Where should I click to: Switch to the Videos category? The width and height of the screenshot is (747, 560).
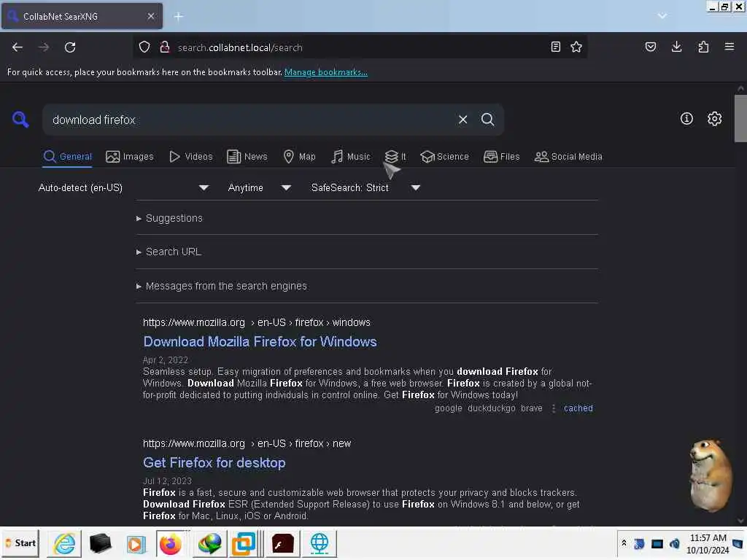[x=190, y=157]
